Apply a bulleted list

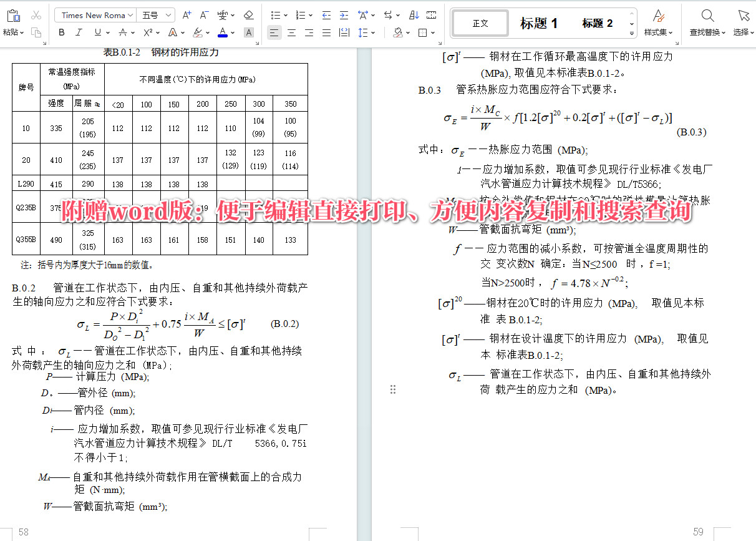point(274,15)
